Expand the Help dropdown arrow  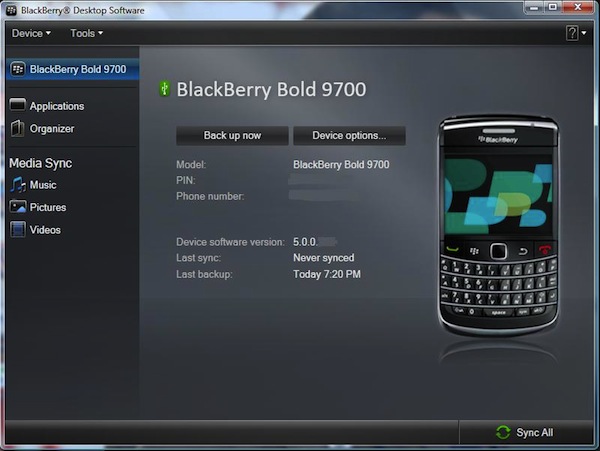(x=584, y=33)
